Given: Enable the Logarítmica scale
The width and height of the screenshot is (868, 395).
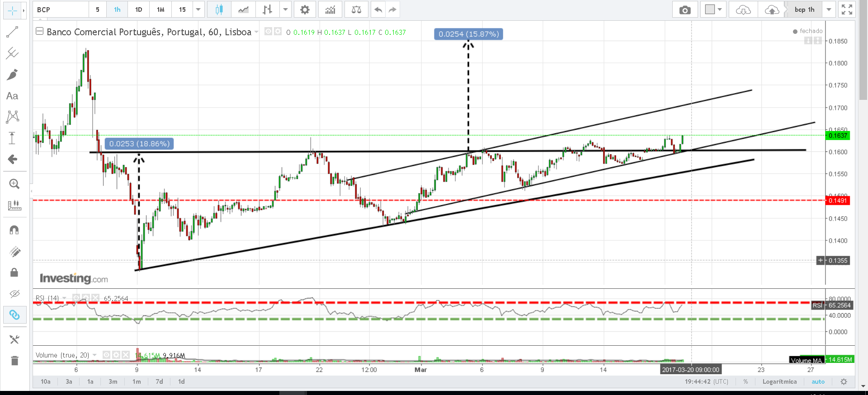Looking at the screenshot, I should point(779,381).
